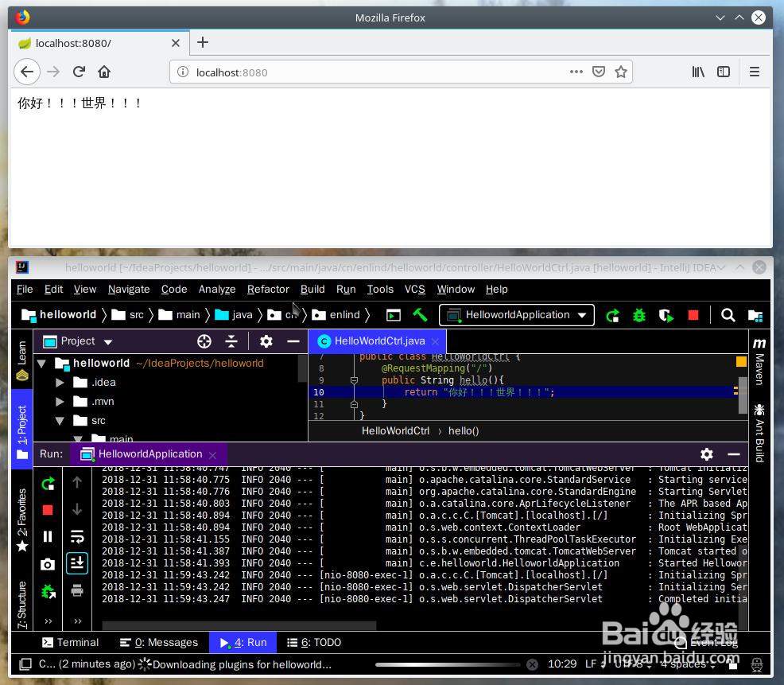This screenshot has height=685, width=784.
Task: Enable Scroll to End in console output
Action: (x=77, y=563)
